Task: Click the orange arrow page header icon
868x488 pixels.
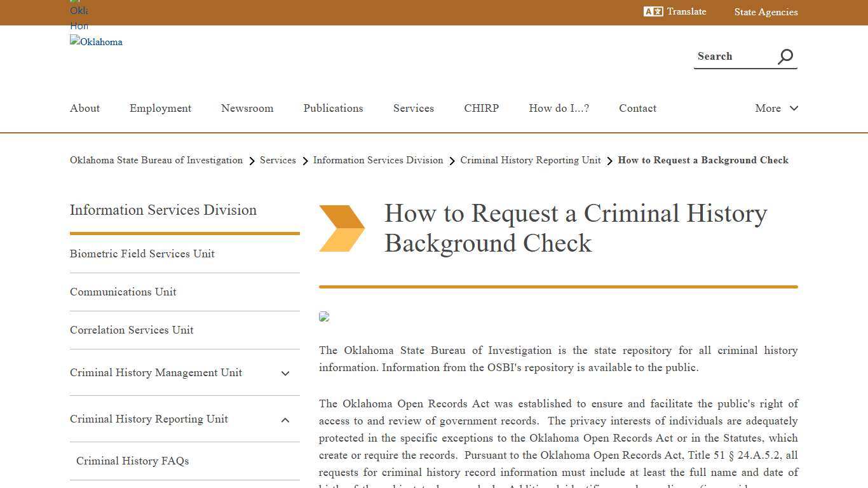Action: (342, 227)
